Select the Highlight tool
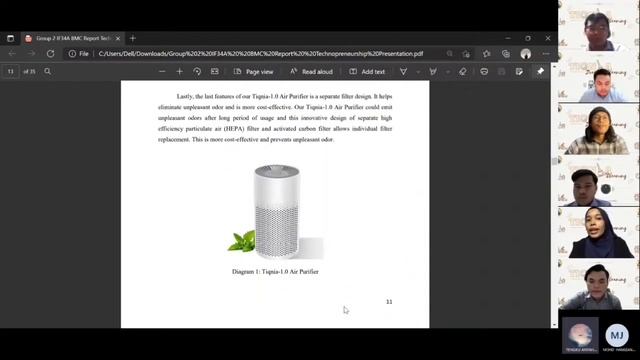640x360 pixels. pyautogui.click(x=433, y=71)
